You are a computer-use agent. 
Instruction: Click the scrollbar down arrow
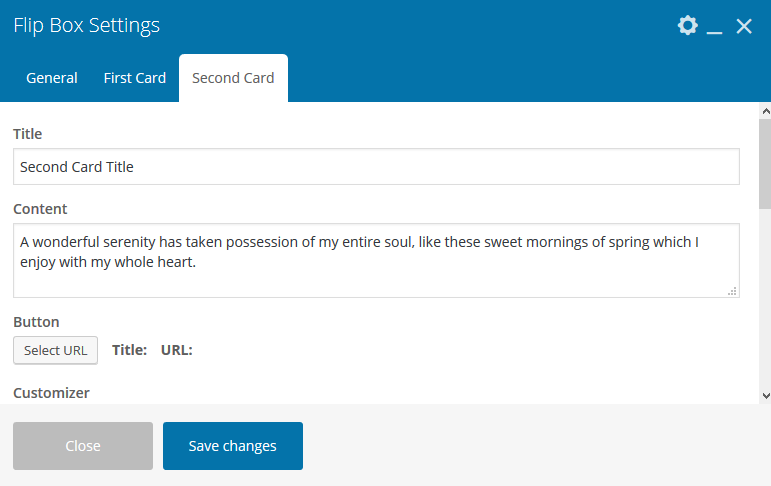[765, 395]
